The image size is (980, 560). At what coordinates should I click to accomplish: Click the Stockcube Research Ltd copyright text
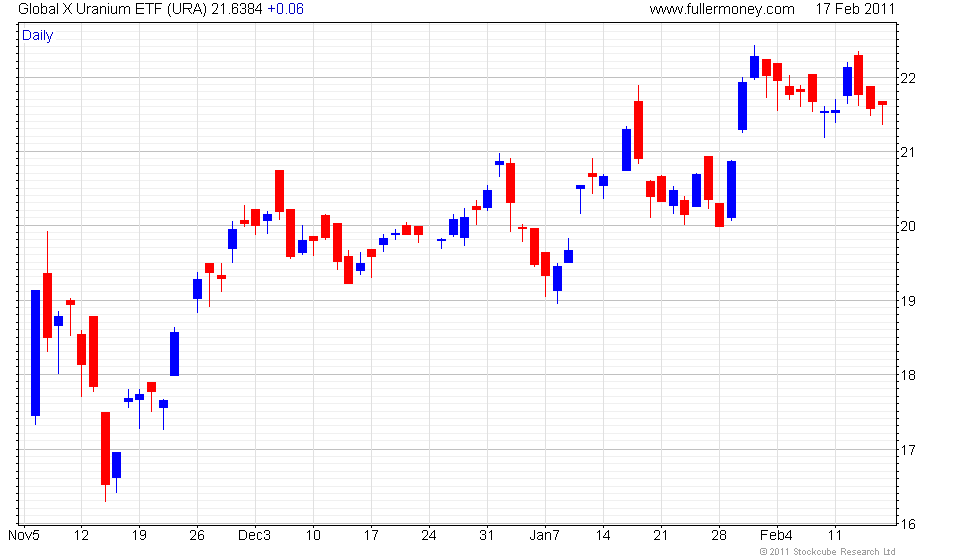pos(828,552)
